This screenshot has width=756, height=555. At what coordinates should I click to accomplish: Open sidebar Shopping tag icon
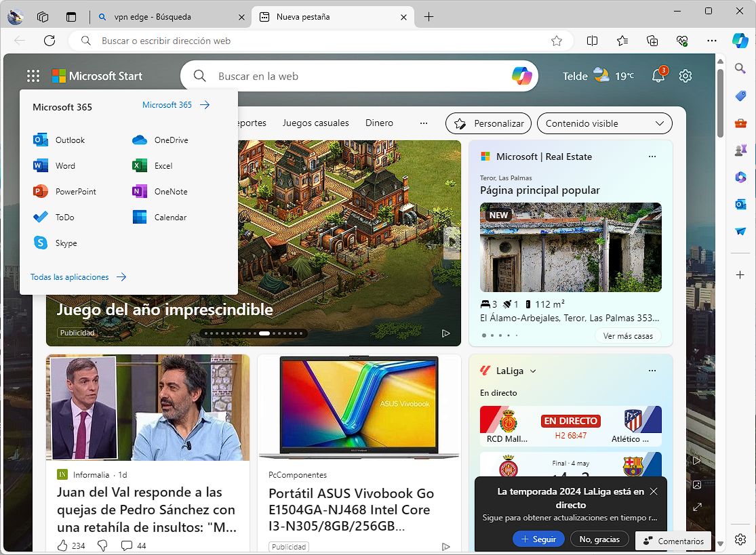[x=740, y=96]
